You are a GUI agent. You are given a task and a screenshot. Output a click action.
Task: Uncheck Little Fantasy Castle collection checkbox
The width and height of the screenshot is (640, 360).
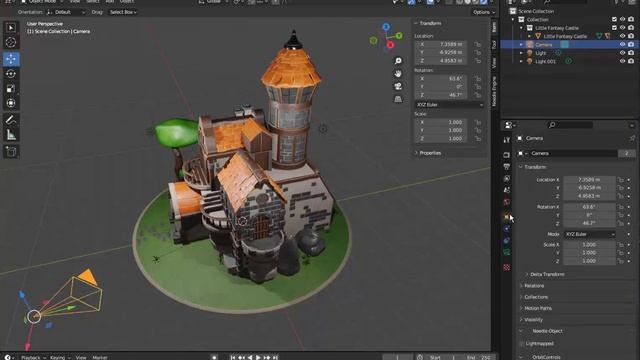coord(614,28)
